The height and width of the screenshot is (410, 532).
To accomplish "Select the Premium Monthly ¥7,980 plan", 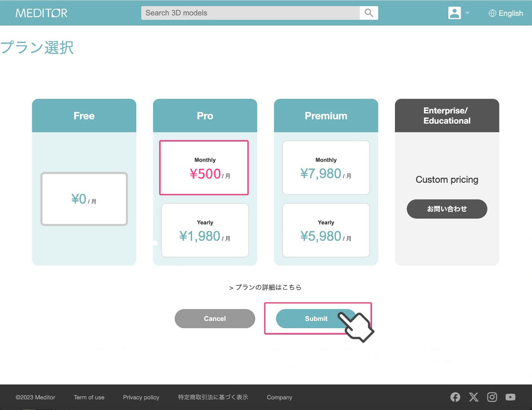I will [x=326, y=167].
